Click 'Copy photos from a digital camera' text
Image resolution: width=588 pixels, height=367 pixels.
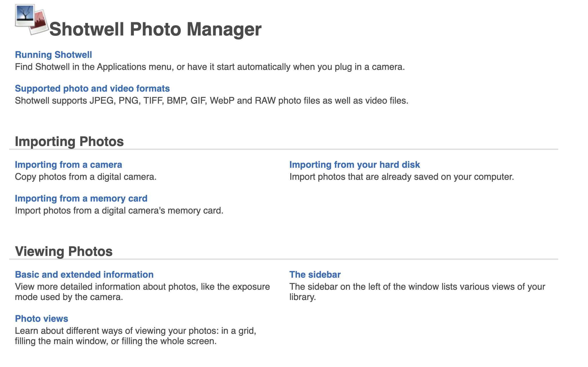[x=86, y=177]
